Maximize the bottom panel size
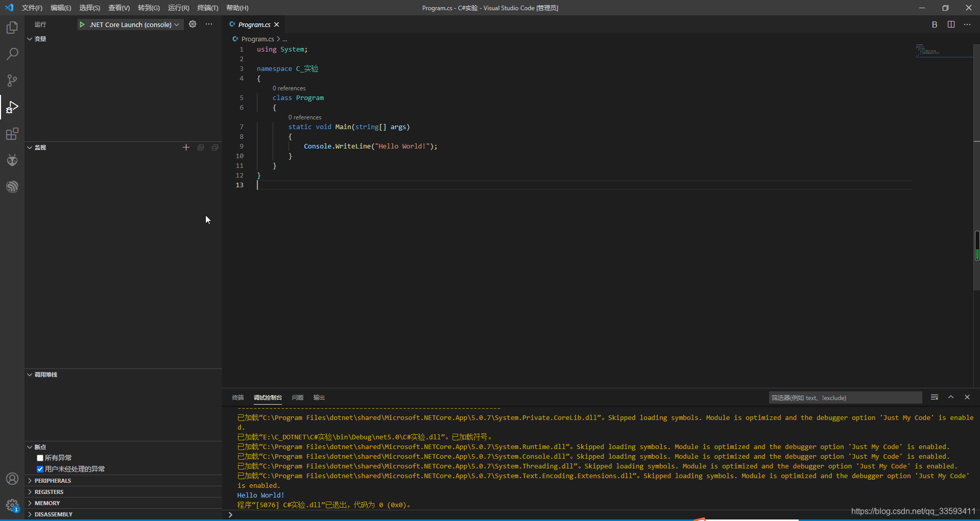980x521 pixels. click(951, 397)
